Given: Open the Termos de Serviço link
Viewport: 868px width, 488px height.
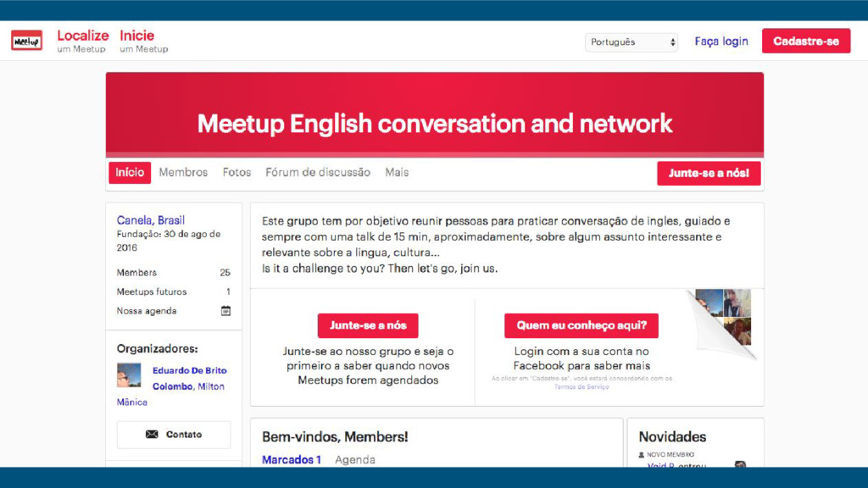Looking at the screenshot, I should point(581,386).
